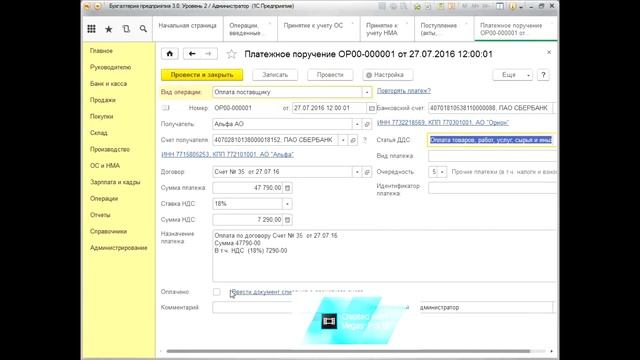Screen dimensions: 640x360
Task: Open the Favorites star in top toolbar
Action: pos(109,29)
